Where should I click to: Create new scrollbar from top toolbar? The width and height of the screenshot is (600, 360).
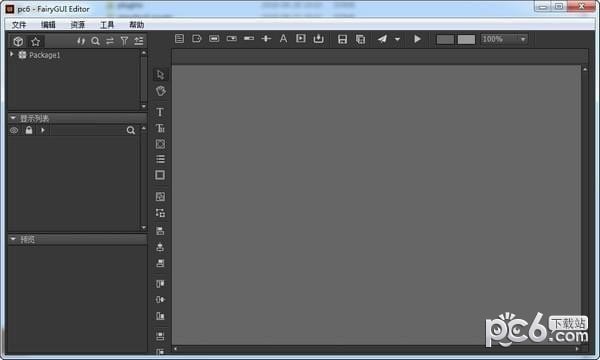point(266,39)
